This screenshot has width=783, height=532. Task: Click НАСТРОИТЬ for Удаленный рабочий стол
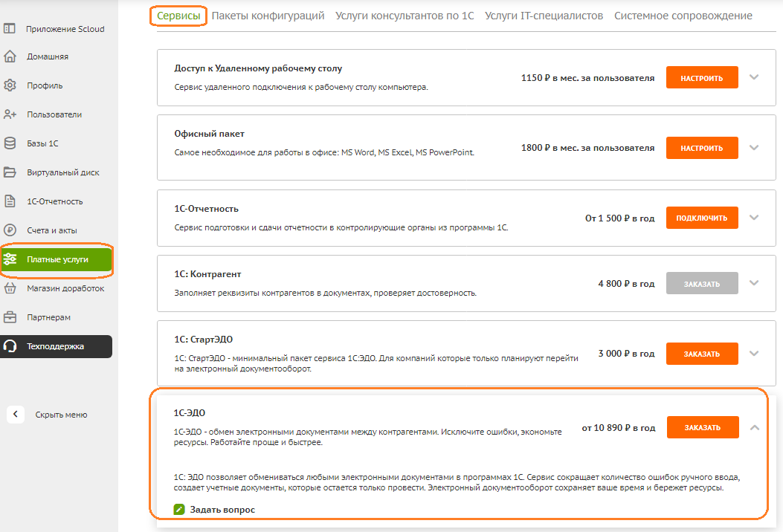tap(702, 78)
